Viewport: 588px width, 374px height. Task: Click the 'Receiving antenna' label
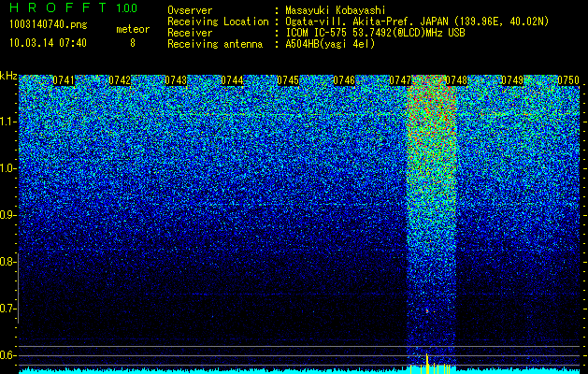pyautogui.click(x=215, y=44)
